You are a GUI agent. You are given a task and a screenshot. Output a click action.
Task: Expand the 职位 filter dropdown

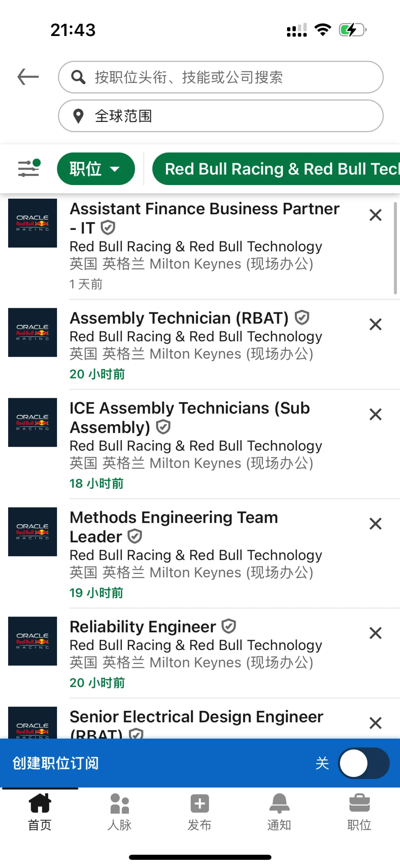[x=96, y=169]
